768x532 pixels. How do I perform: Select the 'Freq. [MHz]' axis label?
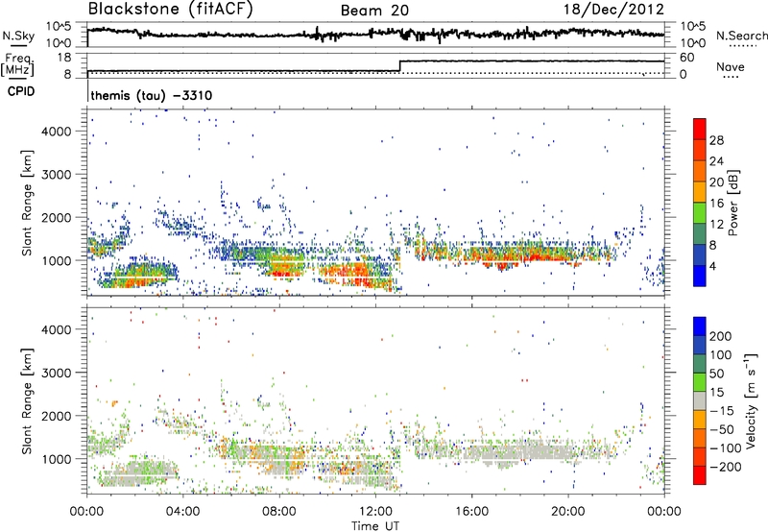(x=17, y=64)
